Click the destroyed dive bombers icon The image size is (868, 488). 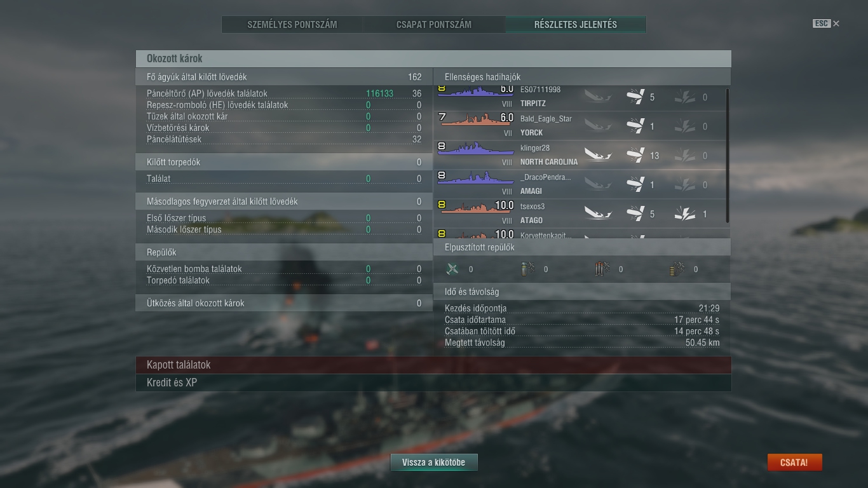[527, 269]
